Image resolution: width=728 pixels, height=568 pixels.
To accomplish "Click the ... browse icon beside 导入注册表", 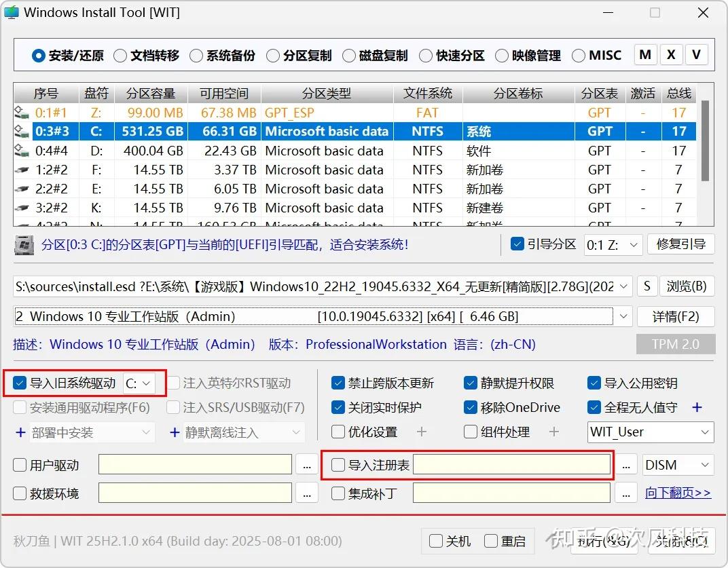I will [625, 465].
